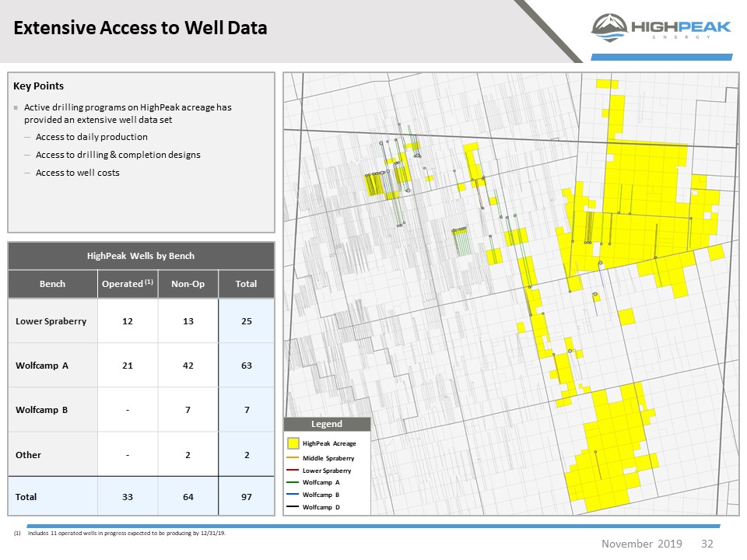Click the 'Bench' column header
Image resolution: width=747 pixels, height=560 pixels.
coord(52,284)
